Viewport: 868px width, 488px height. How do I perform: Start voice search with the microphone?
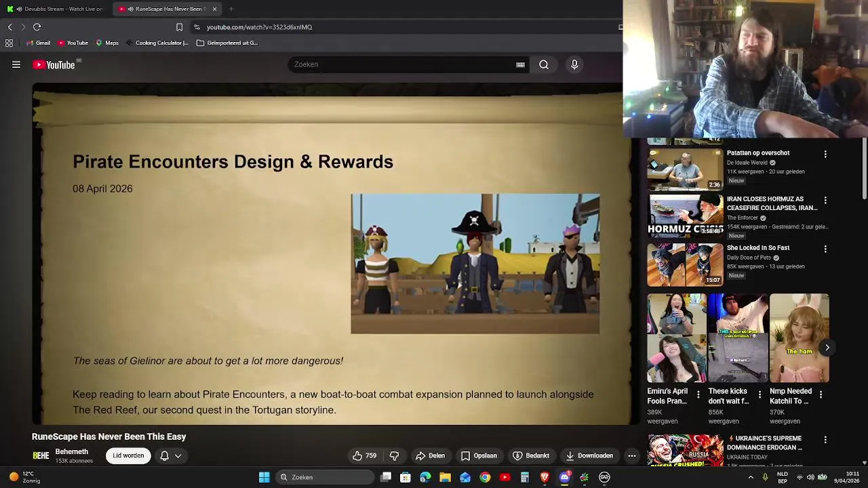tap(574, 64)
